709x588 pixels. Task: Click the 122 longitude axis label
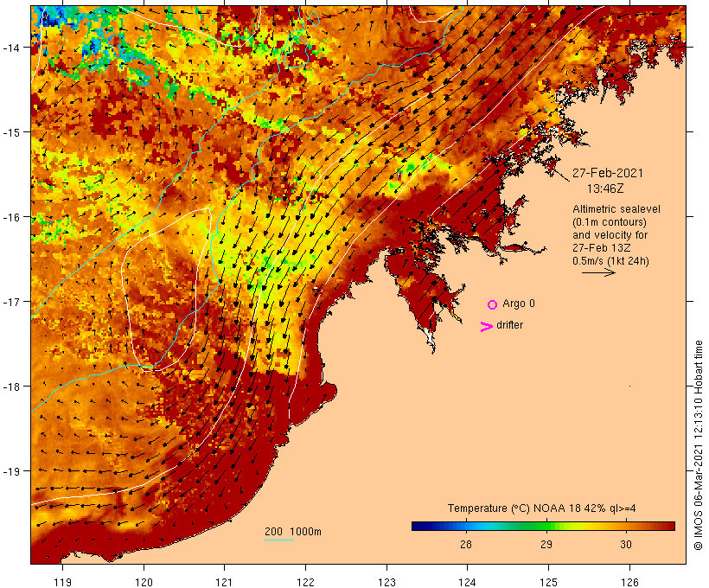(306, 582)
